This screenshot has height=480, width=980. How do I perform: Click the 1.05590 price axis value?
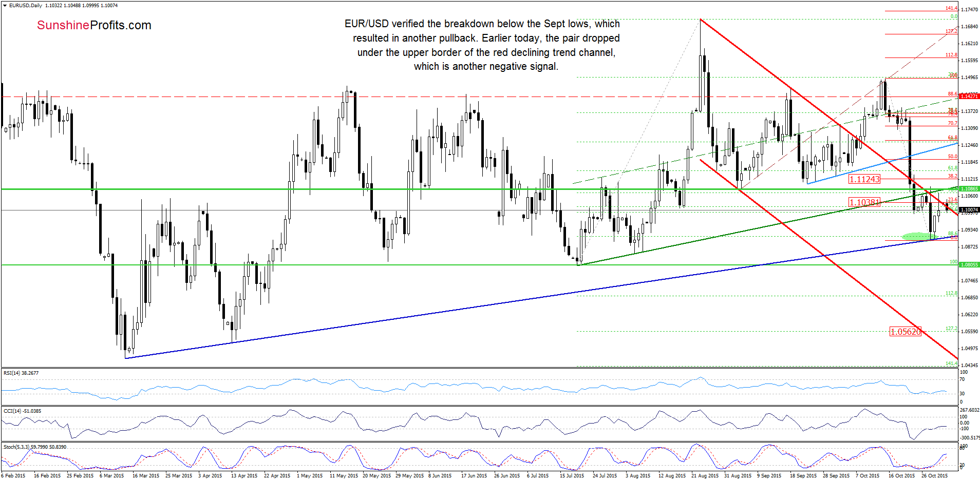tap(969, 331)
